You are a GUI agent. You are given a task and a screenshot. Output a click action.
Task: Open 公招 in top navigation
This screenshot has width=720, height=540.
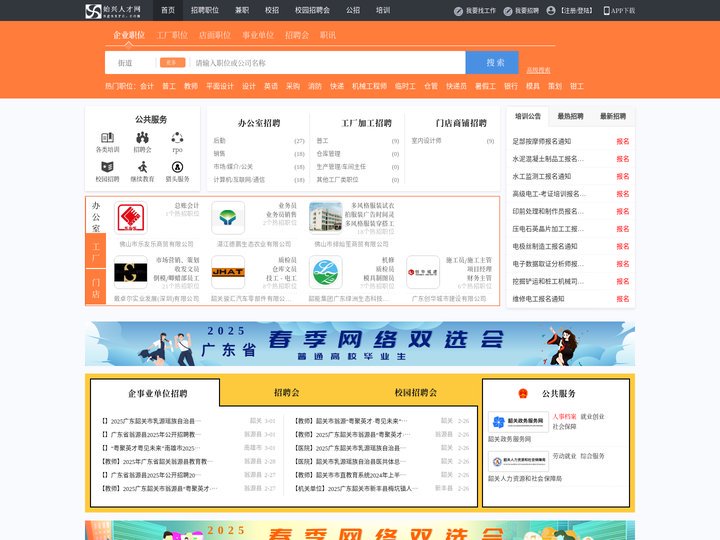click(x=353, y=10)
